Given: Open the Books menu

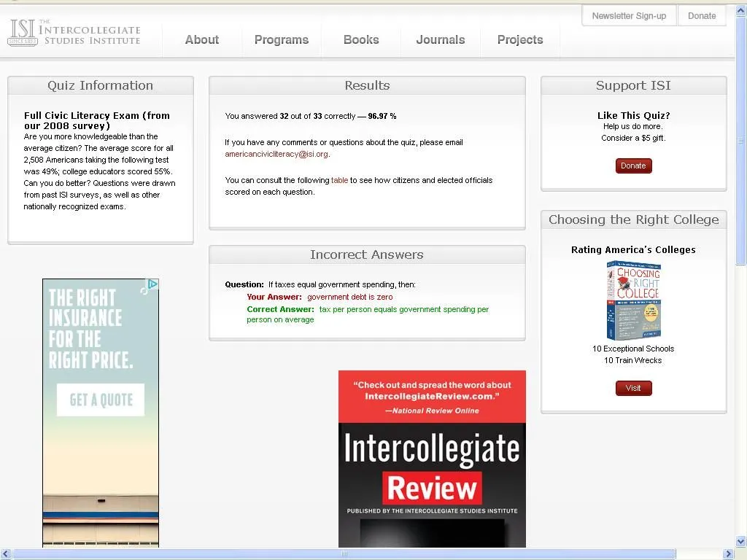Looking at the screenshot, I should point(361,40).
